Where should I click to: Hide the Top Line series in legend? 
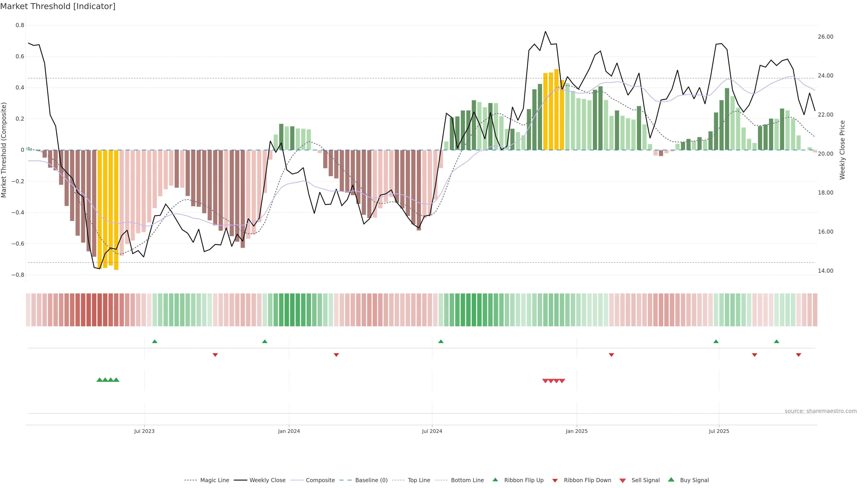pyautogui.click(x=419, y=480)
